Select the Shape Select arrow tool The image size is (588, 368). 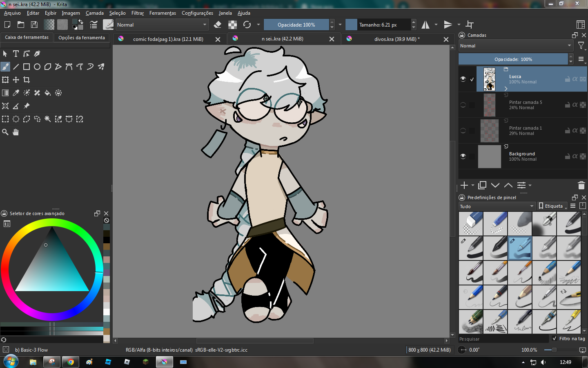(5, 54)
